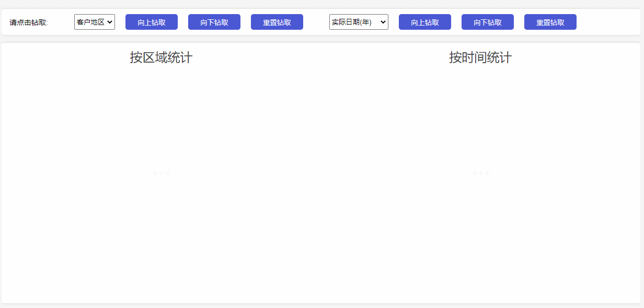The height and width of the screenshot is (308, 644).
Task: Reset drilling for the time dimension
Action: 550,21
